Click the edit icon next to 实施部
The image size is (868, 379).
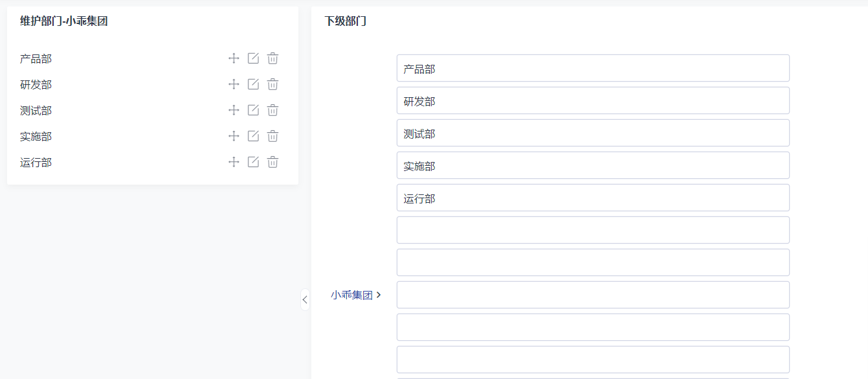[x=253, y=135]
